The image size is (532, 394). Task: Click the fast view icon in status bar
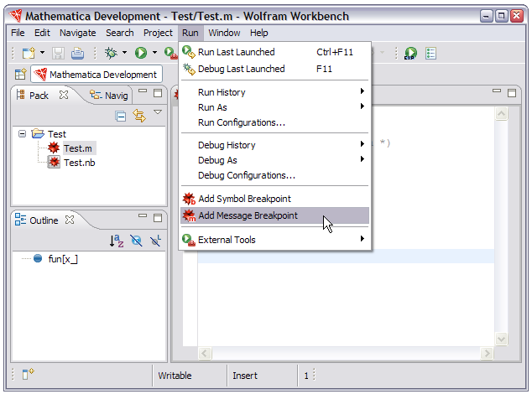(28, 374)
